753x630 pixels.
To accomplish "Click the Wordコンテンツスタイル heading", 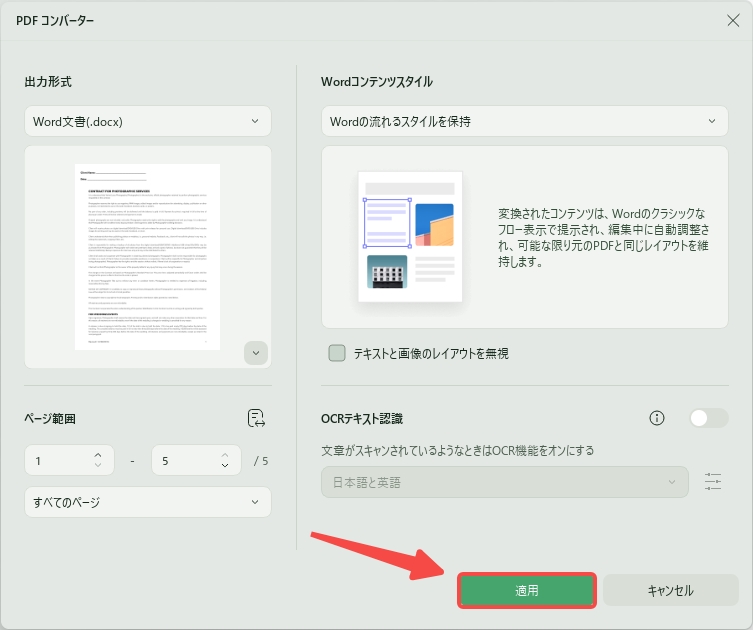I will [377, 82].
